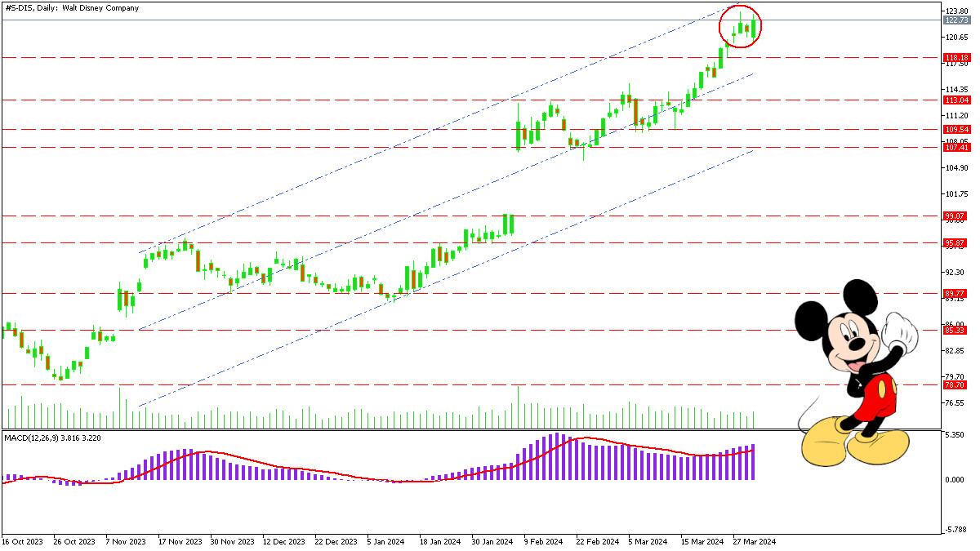Select the current price tag 122.73

point(956,20)
